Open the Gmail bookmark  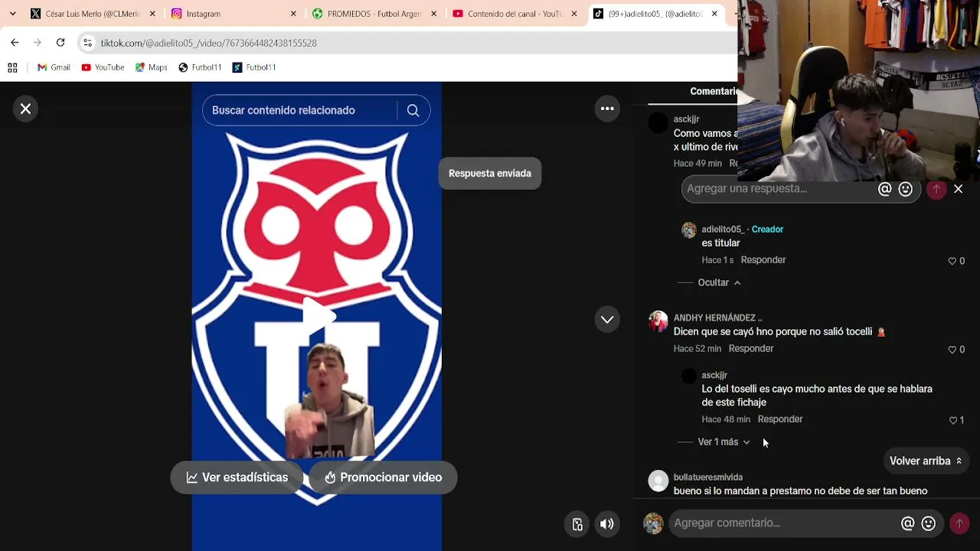tap(54, 67)
